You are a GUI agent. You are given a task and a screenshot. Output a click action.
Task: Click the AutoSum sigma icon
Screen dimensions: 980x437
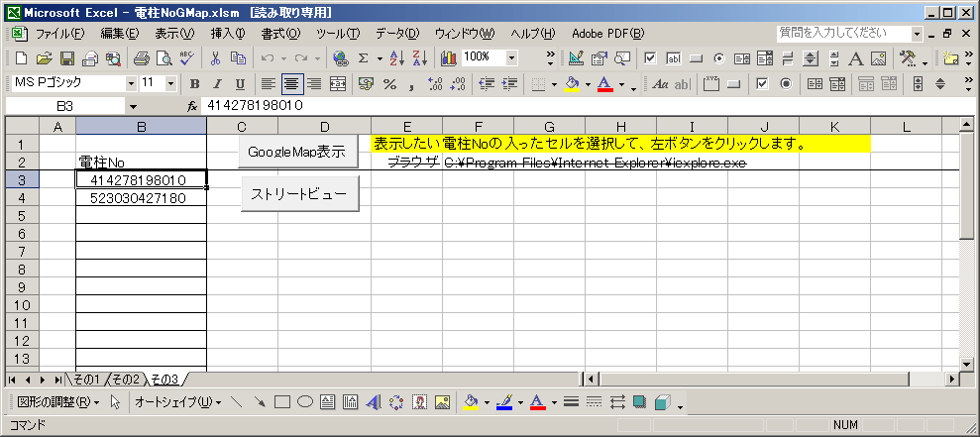[x=363, y=58]
